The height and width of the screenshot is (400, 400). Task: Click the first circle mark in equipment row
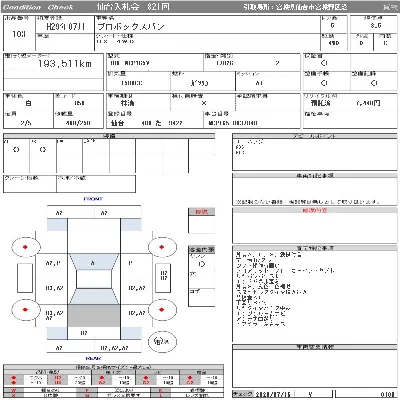point(16,150)
